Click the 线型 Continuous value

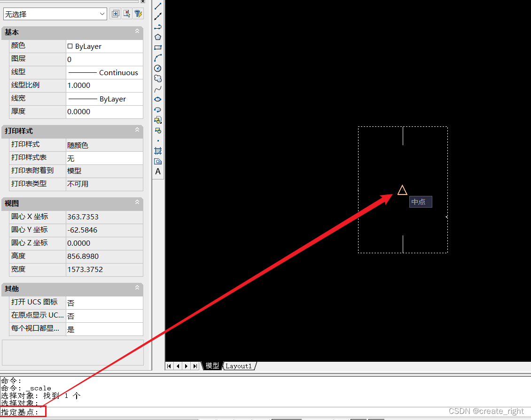tap(104, 72)
